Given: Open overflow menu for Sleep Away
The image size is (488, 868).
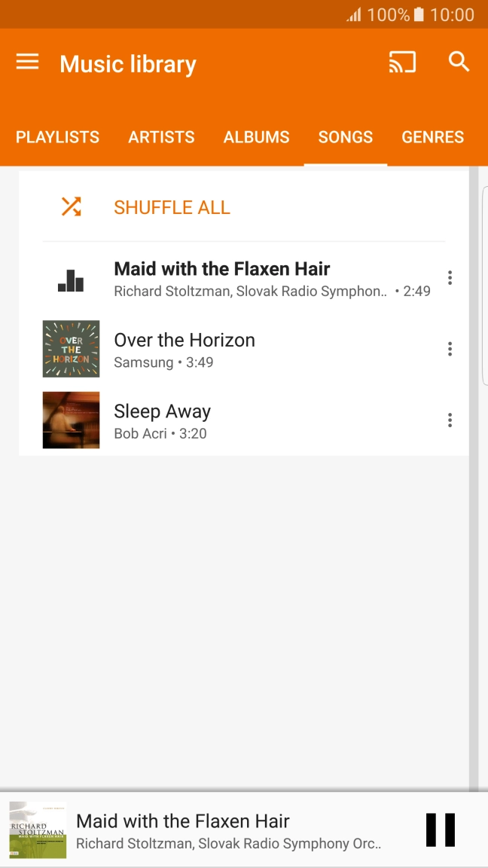Looking at the screenshot, I should point(450,420).
